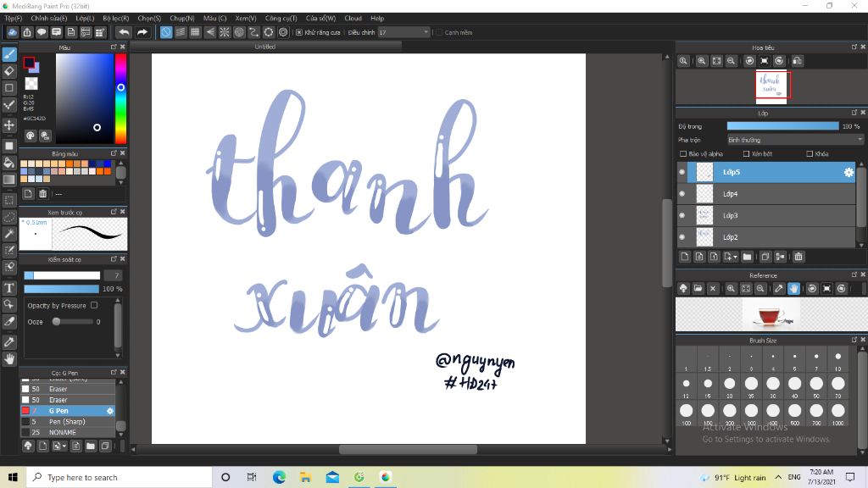This screenshot has height=488, width=868.
Task: Open Lớp(L) layer menu
Action: (x=85, y=19)
